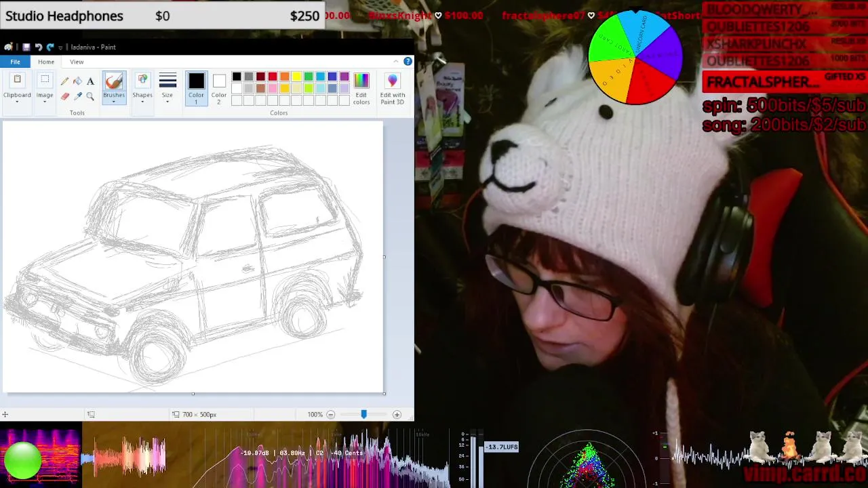
Task: Click the Save icon in title bar
Action: [x=26, y=47]
